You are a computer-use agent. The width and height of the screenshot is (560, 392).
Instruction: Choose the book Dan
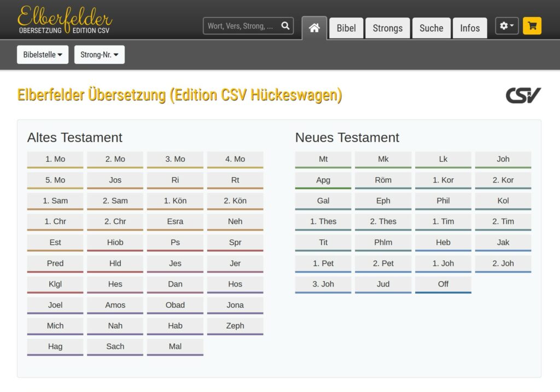[175, 284]
